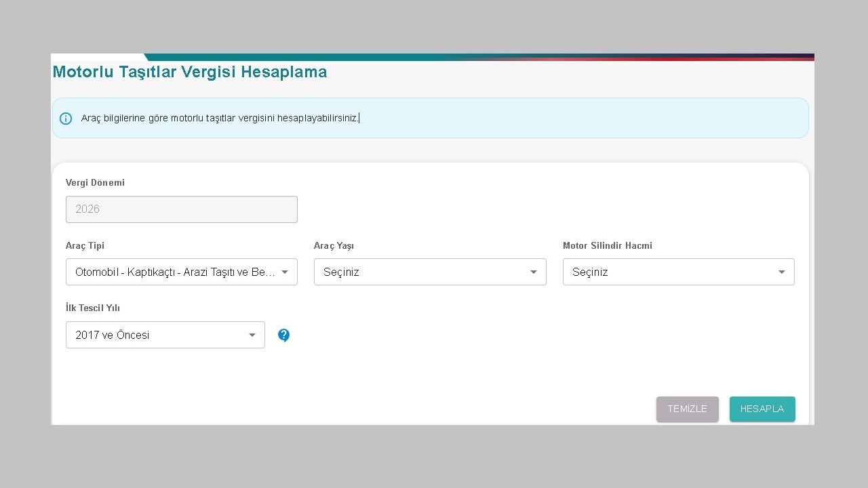Screen dimensions: 868x488
Task: Open the İlk Tescil Yılı dropdown
Action: [158, 335]
